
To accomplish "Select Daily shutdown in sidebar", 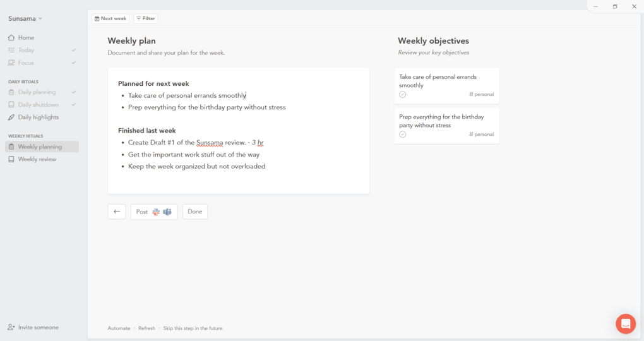I will pyautogui.click(x=38, y=105).
